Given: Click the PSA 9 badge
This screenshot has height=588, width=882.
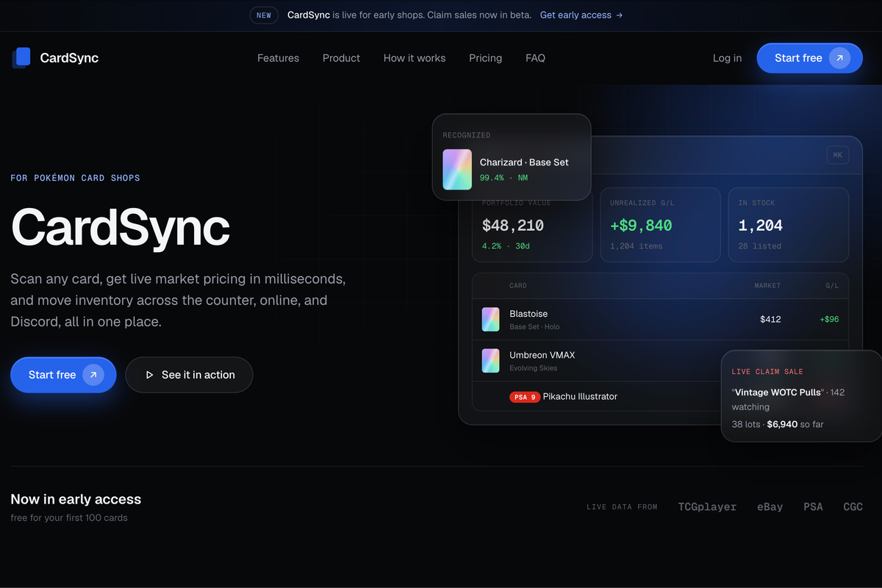Looking at the screenshot, I should pyautogui.click(x=525, y=397).
